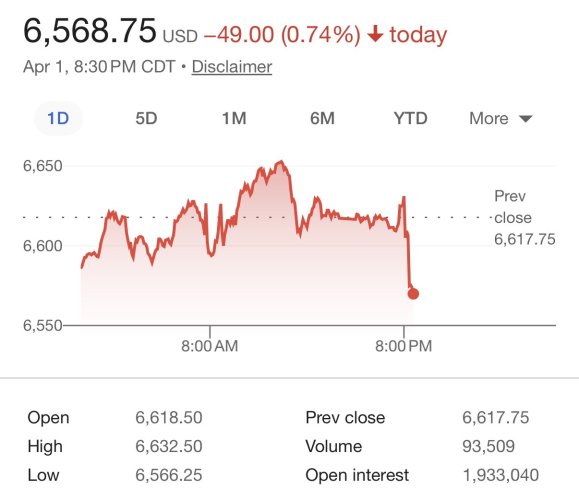
Task: Expand the More time ranges dropdown
Action: (x=501, y=119)
